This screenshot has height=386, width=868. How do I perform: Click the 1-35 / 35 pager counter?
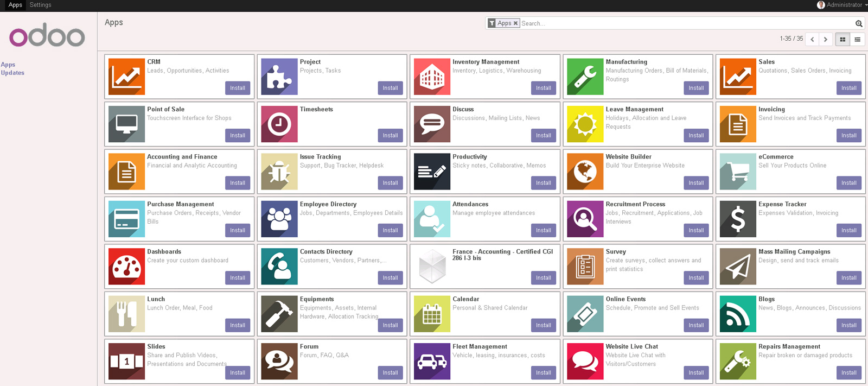(792, 39)
